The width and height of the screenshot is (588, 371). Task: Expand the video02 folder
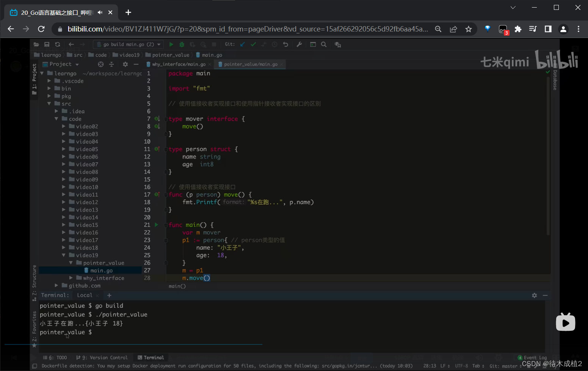pyautogui.click(x=64, y=126)
